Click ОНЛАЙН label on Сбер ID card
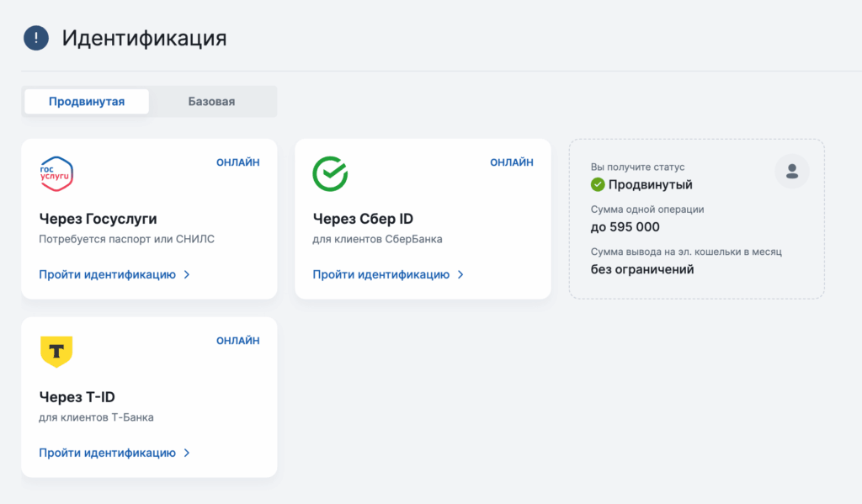Image resolution: width=862 pixels, height=504 pixels. point(512,162)
